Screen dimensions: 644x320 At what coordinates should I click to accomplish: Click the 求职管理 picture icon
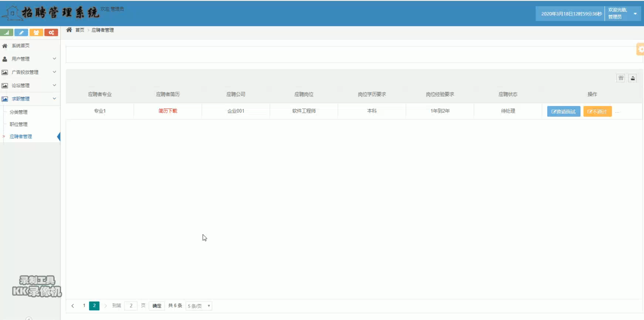[5, 99]
